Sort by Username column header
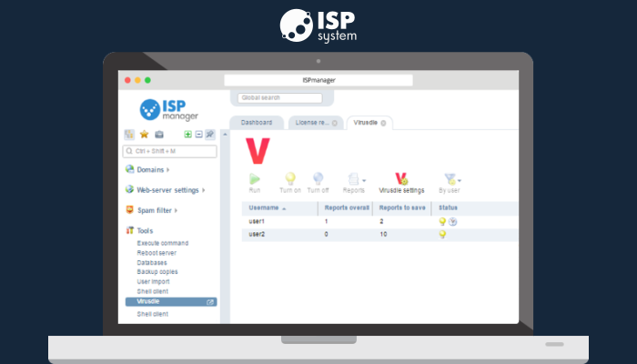637x364 pixels. pyautogui.click(x=279, y=208)
